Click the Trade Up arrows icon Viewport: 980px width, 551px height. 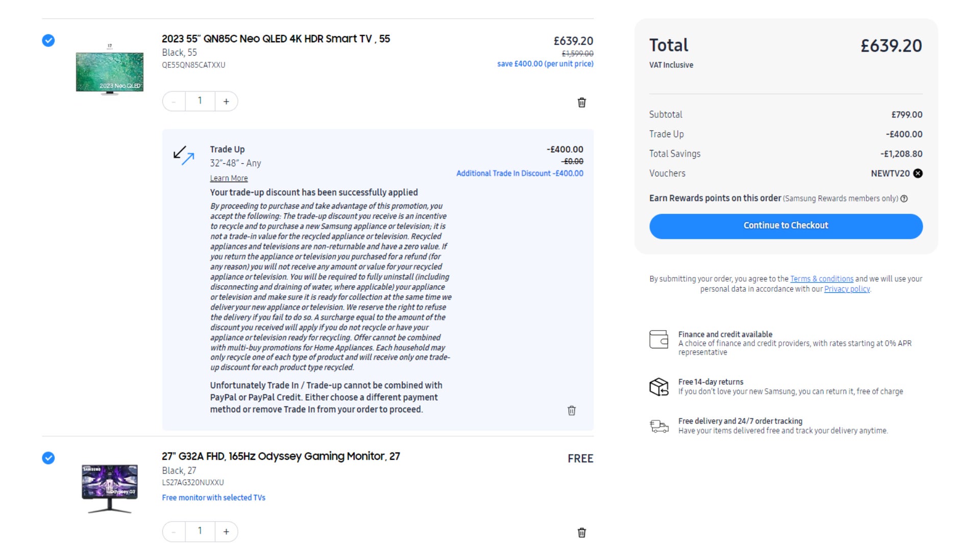(184, 155)
